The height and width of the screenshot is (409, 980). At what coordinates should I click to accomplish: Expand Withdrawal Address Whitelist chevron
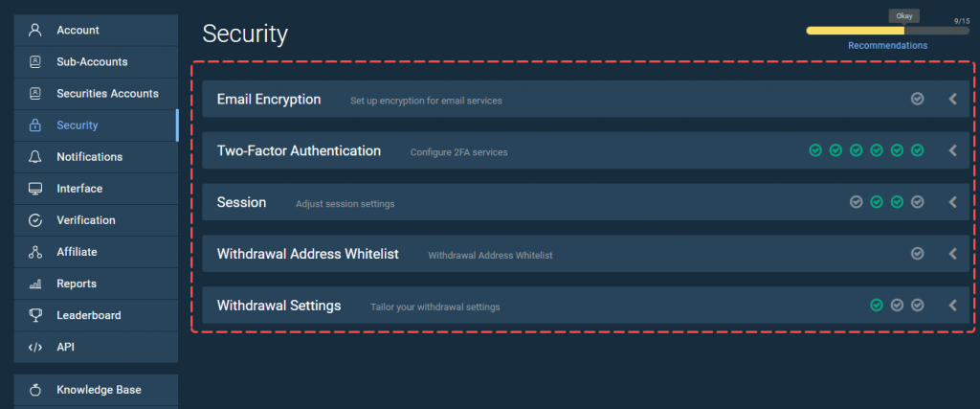[953, 253]
